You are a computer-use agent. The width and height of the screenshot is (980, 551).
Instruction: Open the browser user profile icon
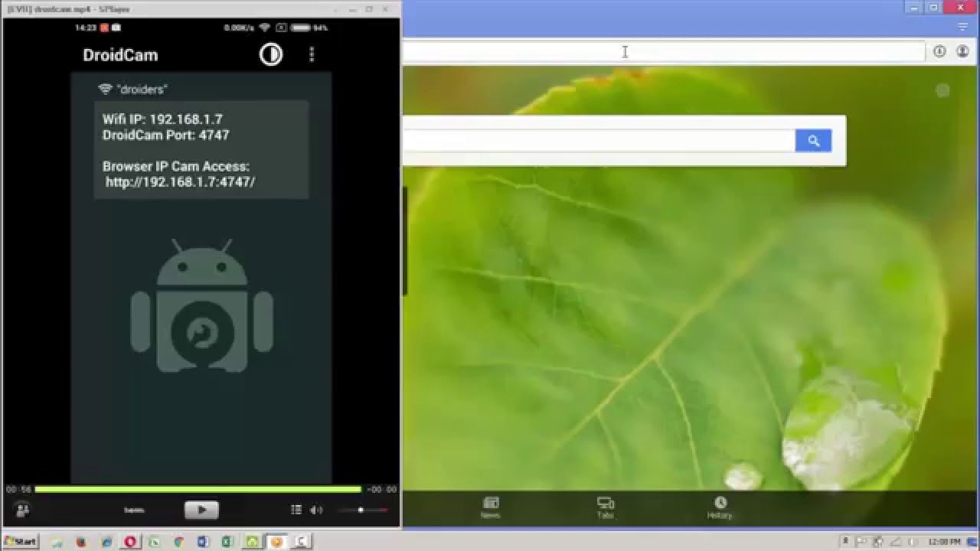962,51
